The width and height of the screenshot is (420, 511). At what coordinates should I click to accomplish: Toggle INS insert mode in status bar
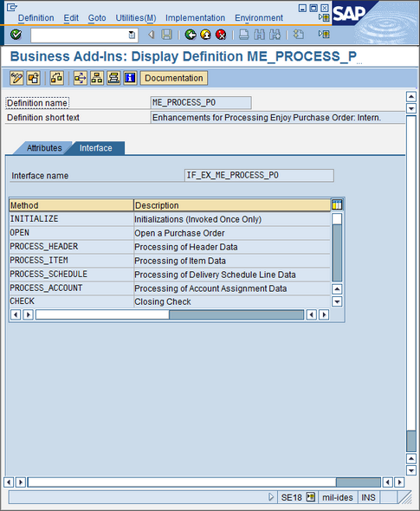368,497
